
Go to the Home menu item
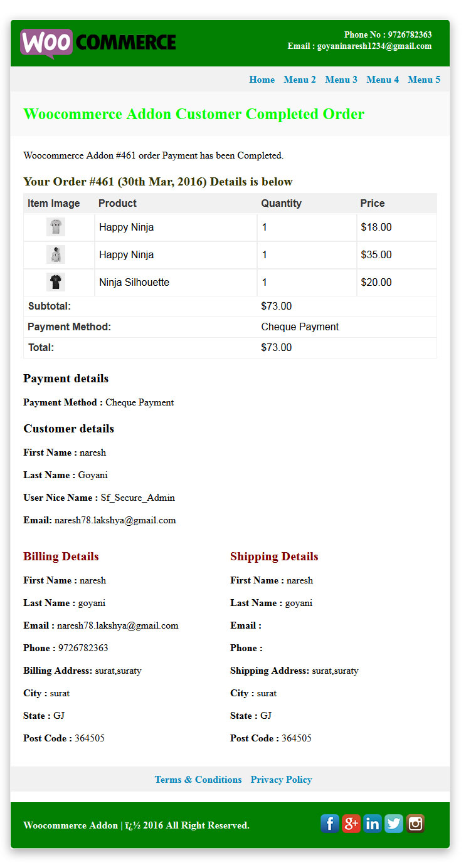coord(262,80)
